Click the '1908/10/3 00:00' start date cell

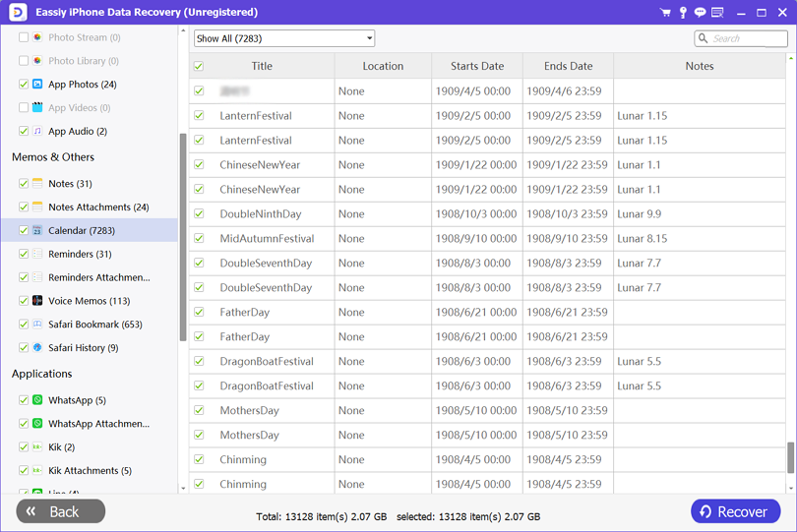pyautogui.click(x=476, y=214)
